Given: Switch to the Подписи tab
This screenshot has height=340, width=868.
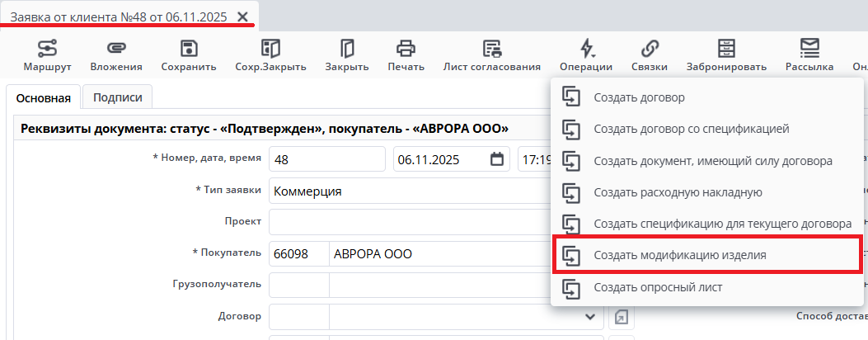Looking at the screenshot, I should [118, 97].
